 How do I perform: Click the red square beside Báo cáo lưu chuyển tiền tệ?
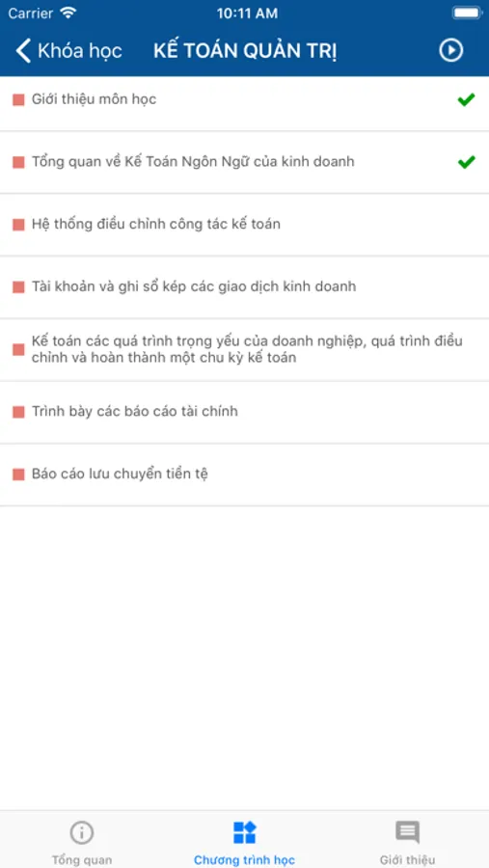19,475
